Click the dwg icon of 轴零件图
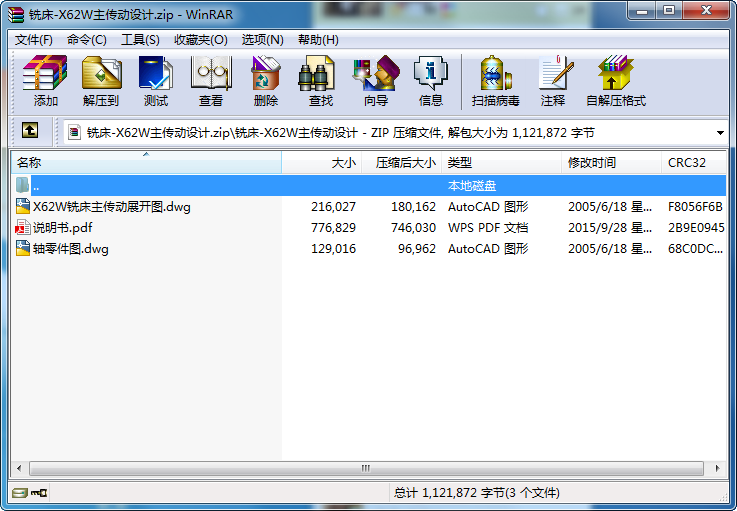This screenshot has width=737, height=511. coord(23,248)
